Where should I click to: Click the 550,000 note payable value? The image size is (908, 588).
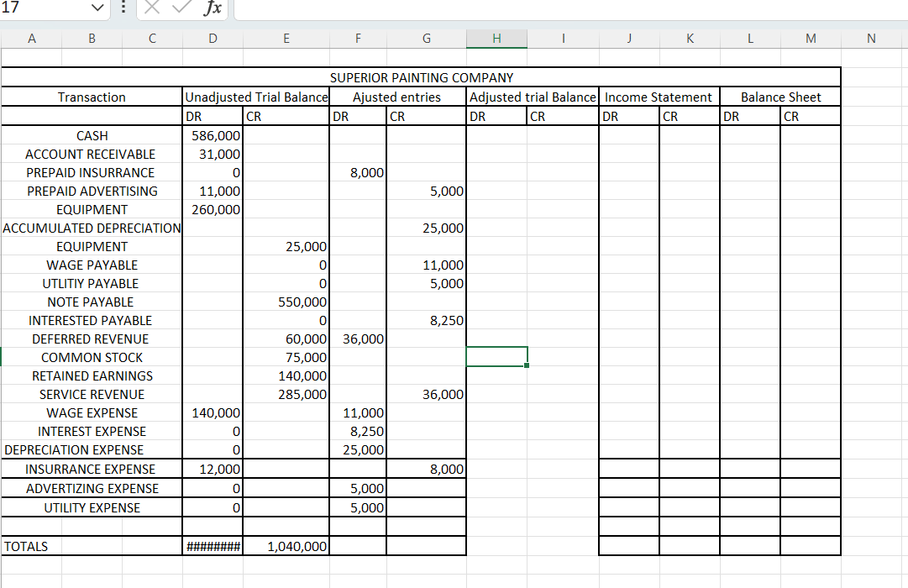tap(286, 302)
